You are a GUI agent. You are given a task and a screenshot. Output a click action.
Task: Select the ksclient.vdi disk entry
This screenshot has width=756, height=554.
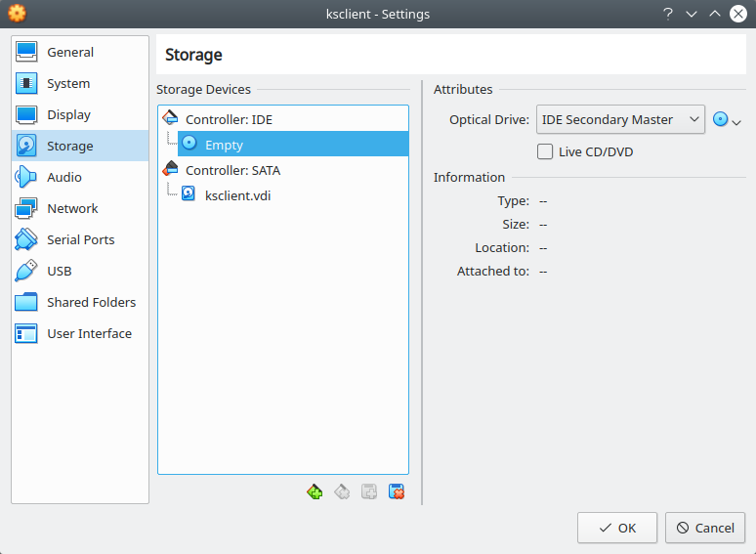(x=293, y=195)
